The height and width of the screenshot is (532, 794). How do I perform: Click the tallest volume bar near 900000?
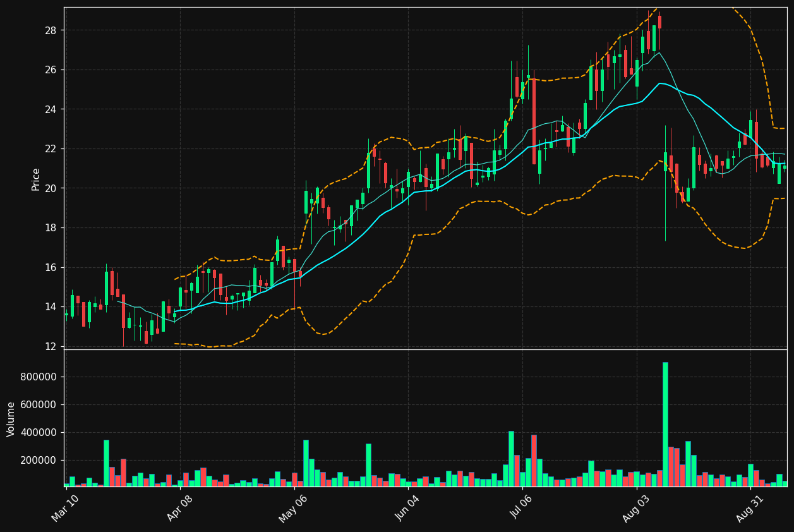point(665,425)
